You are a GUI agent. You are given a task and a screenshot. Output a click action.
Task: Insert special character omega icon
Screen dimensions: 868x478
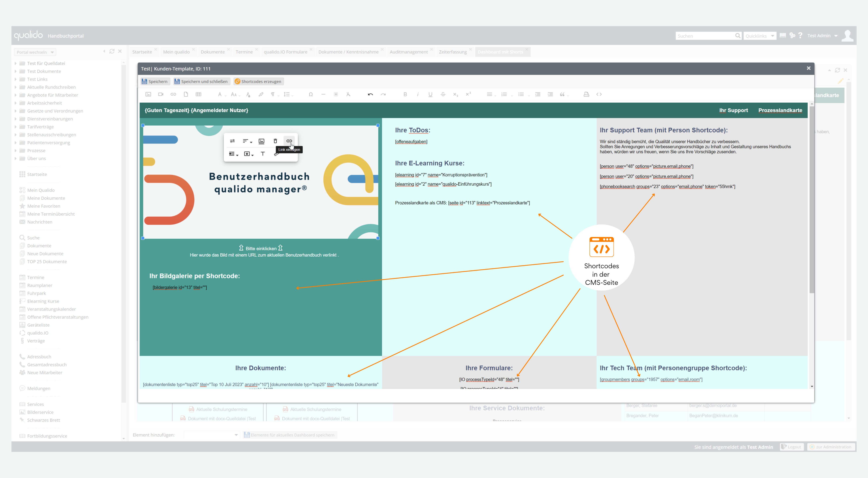coord(311,94)
